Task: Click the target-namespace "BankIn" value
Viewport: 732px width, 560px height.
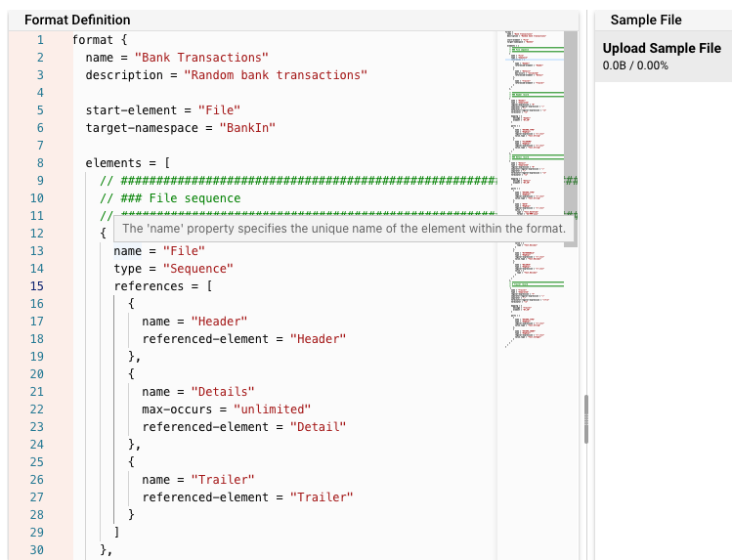Action: pos(247,128)
